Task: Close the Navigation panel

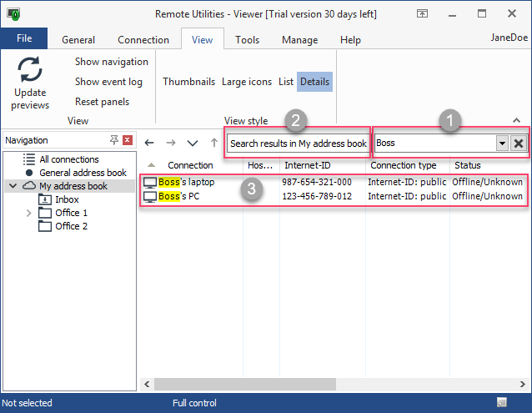Action: click(128, 140)
